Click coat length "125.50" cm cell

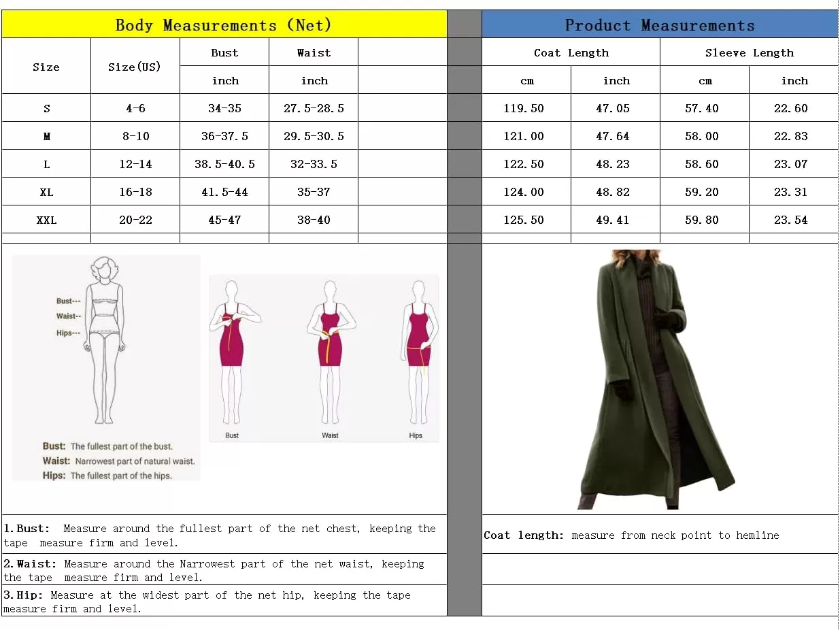(526, 220)
